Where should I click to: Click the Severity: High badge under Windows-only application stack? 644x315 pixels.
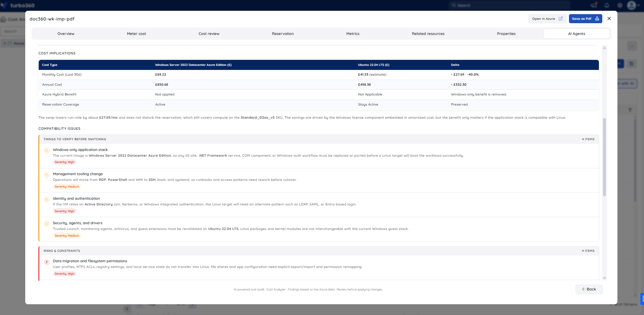[65, 162]
